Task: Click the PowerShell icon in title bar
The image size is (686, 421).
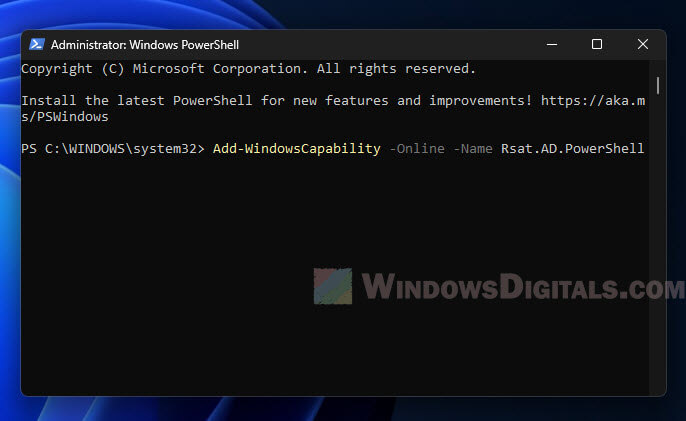Action: click(37, 44)
